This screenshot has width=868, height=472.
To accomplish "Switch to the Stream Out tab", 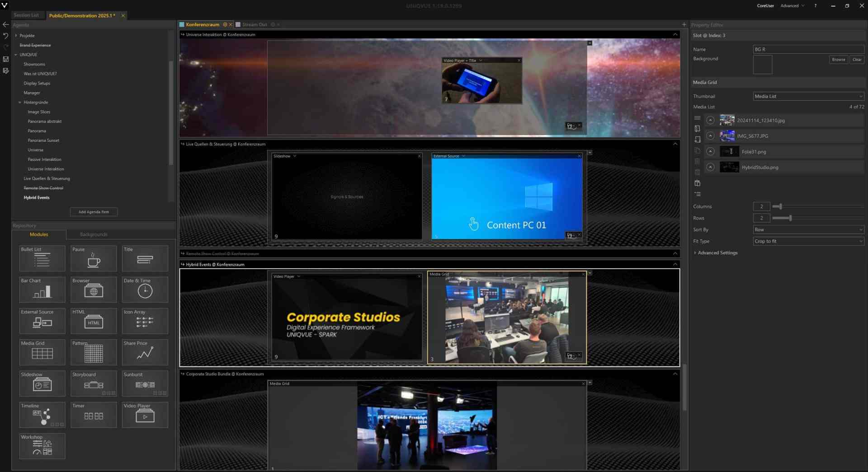I will pos(255,25).
